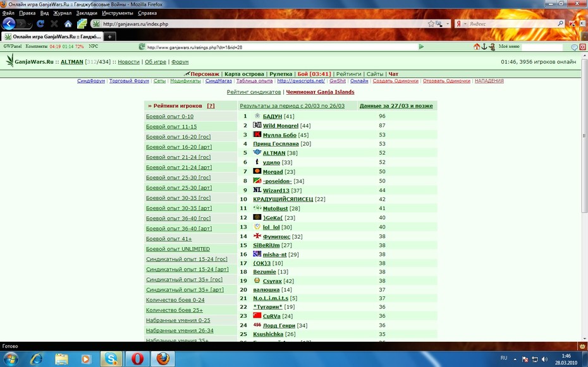Click the GWPanel soldier figure icon
The height and width of the screenshot is (367, 588).
point(492,47)
